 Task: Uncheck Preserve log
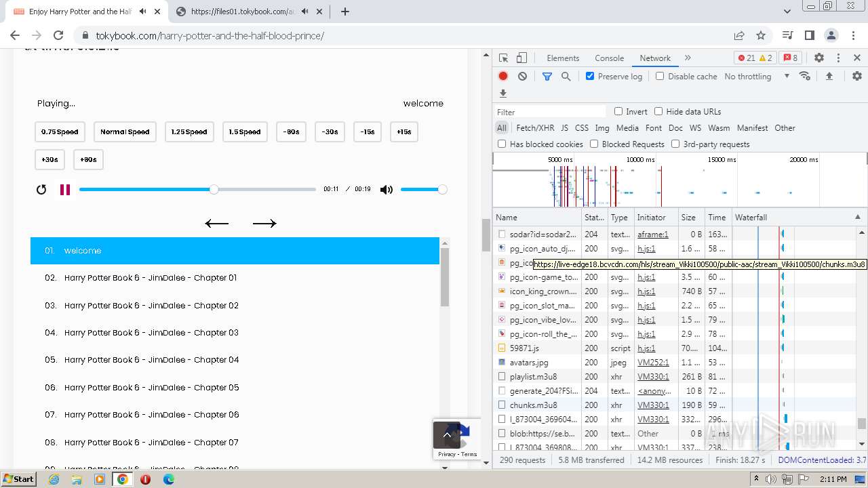pyautogui.click(x=590, y=76)
